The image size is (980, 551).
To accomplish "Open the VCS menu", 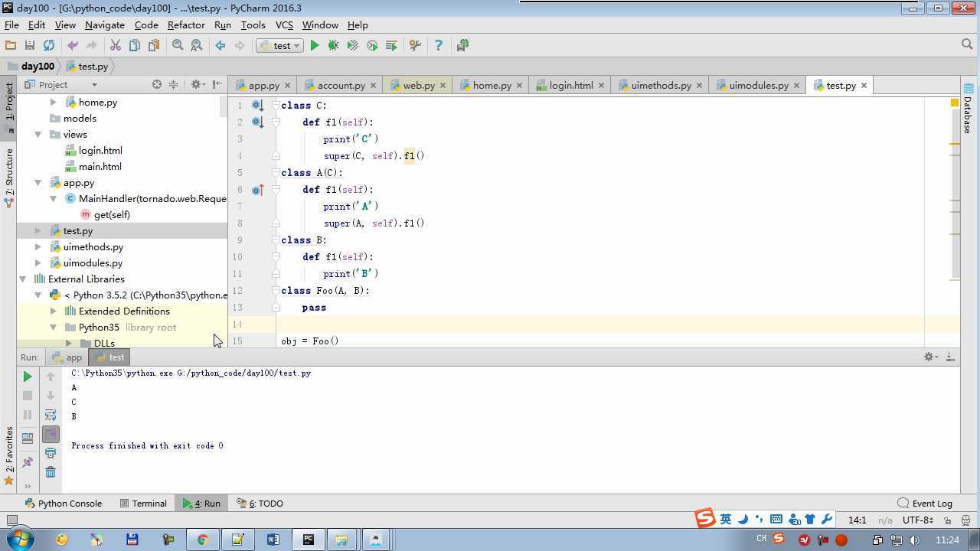I will tap(284, 25).
